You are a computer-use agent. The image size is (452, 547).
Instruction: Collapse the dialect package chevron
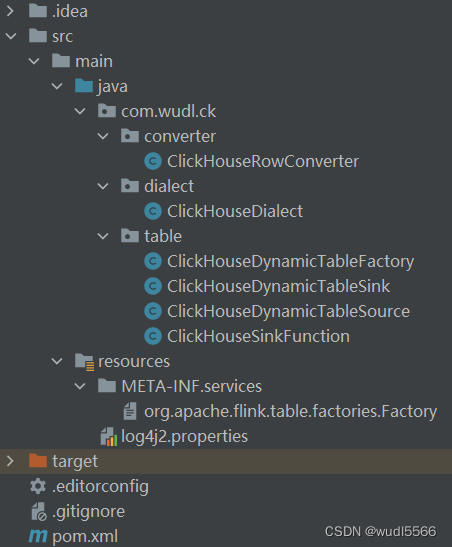pyautogui.click(x=103, y=186)
